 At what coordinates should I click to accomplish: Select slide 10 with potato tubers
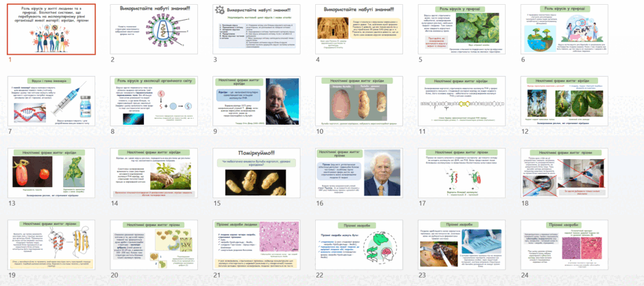(x=359, y=101)
